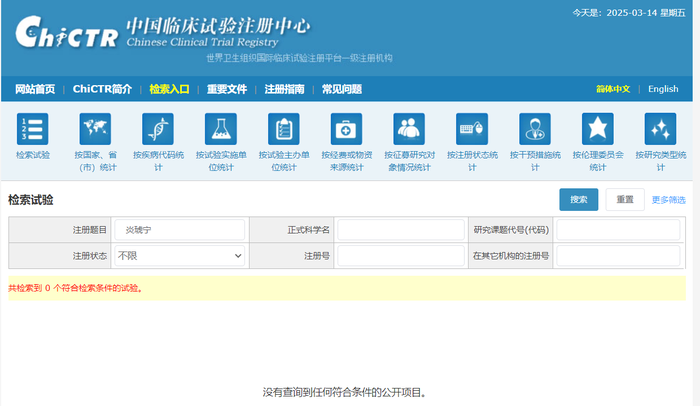Open statistics by country/province world map icon

tap(95, 129)
